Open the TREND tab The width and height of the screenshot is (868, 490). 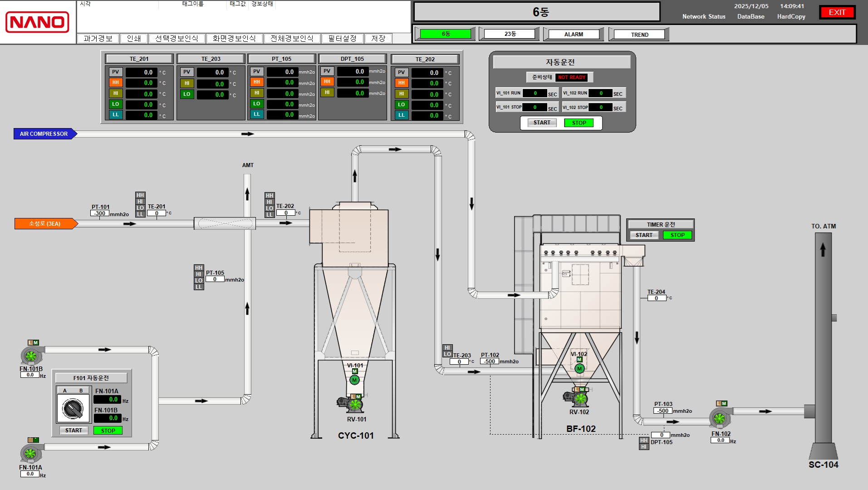[x=639, y=35]
